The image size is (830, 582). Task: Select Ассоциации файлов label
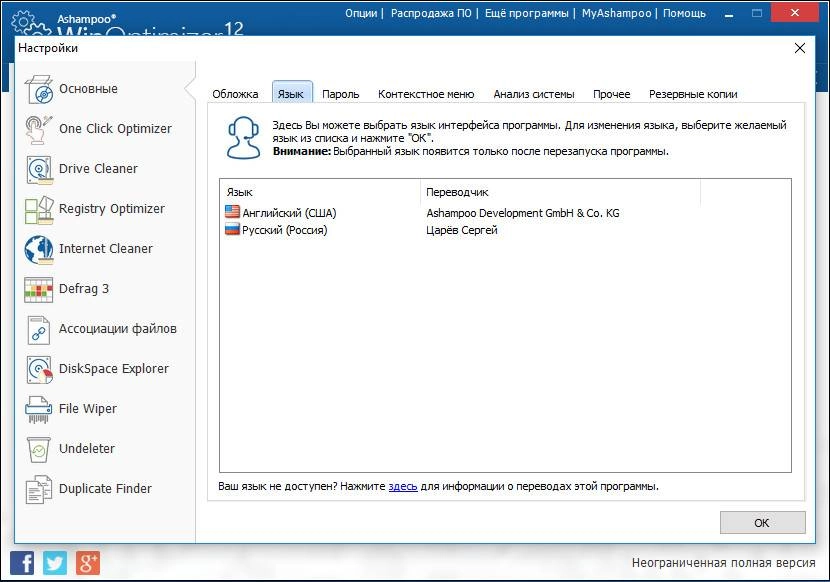pos(118,329)
